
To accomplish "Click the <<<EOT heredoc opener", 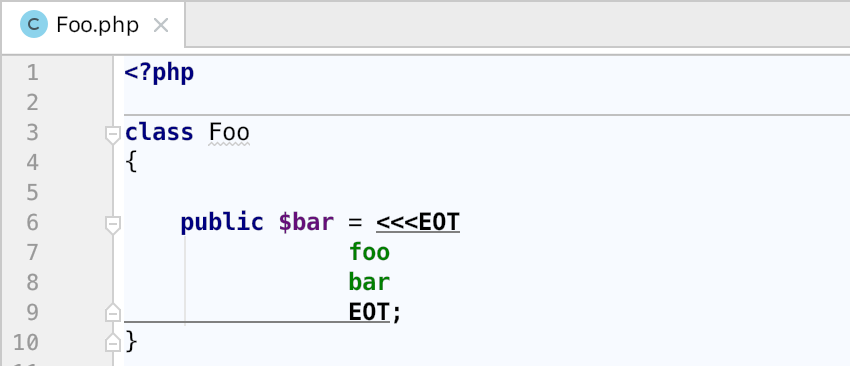I will click(x=418, y=222).
